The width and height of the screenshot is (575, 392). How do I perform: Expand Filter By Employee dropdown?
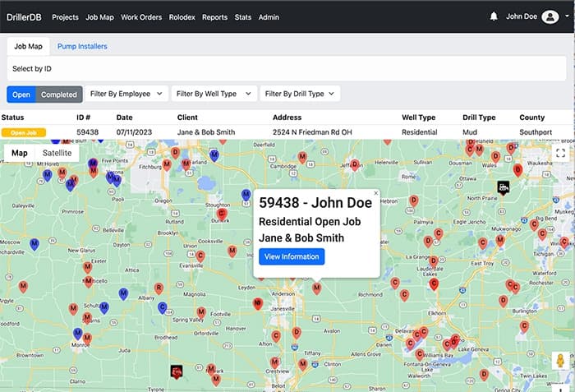tap(126, 95)
